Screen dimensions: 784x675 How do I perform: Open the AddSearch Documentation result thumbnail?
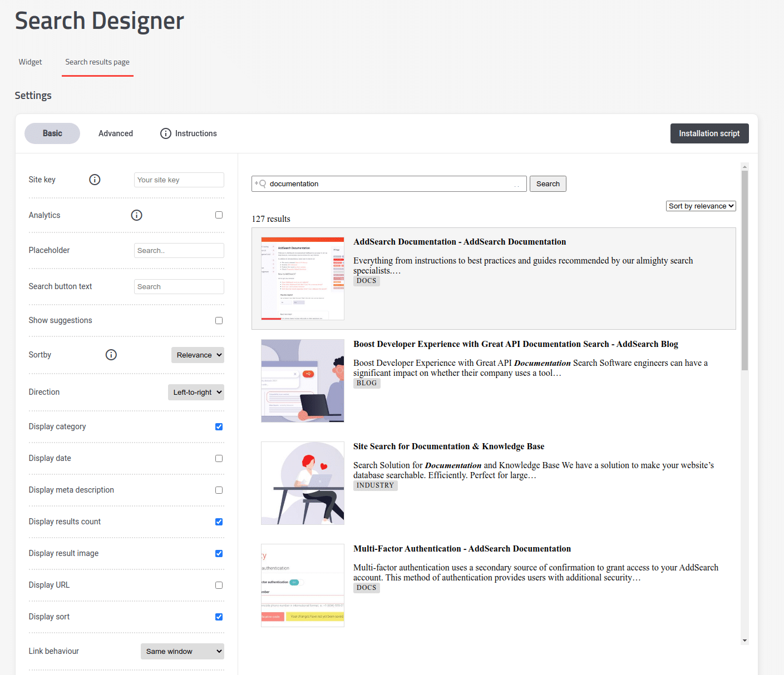[x=303, y=279]
